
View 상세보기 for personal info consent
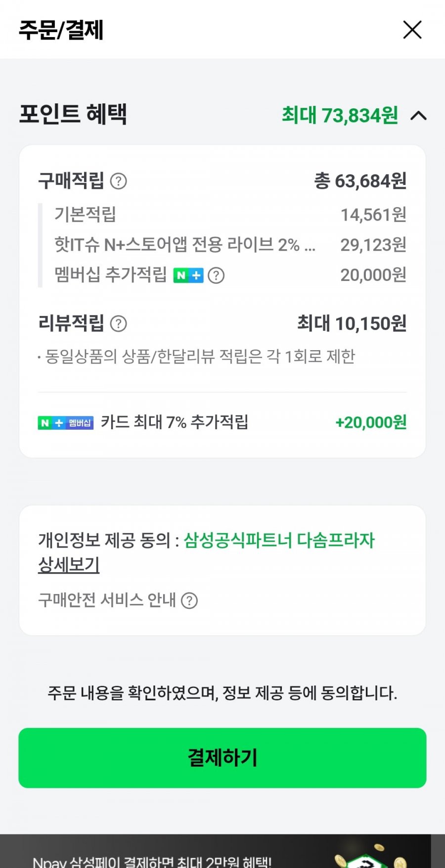coord(69,565)
